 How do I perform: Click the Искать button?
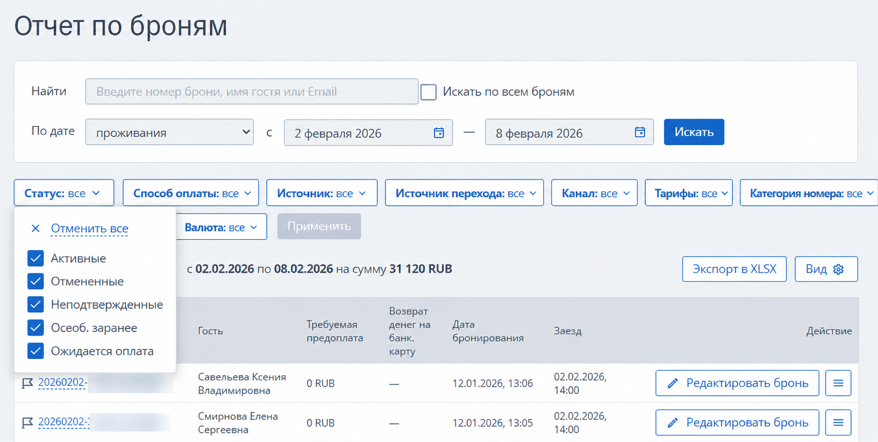[x=694, y=132]
